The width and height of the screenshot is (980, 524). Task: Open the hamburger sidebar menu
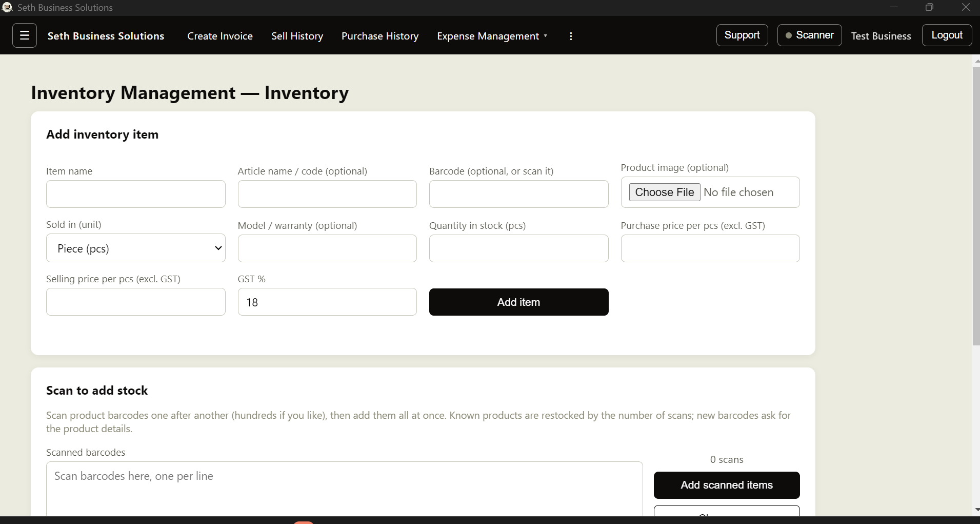[25, 35]
